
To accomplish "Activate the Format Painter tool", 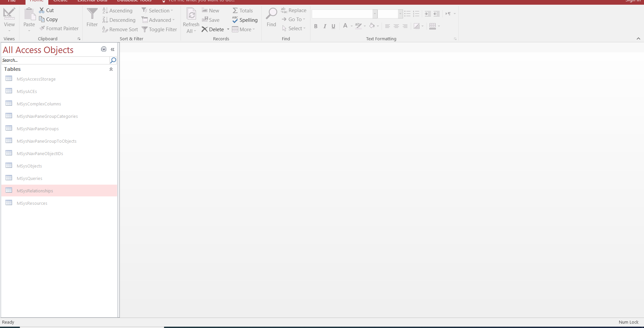I will (59, 29).
